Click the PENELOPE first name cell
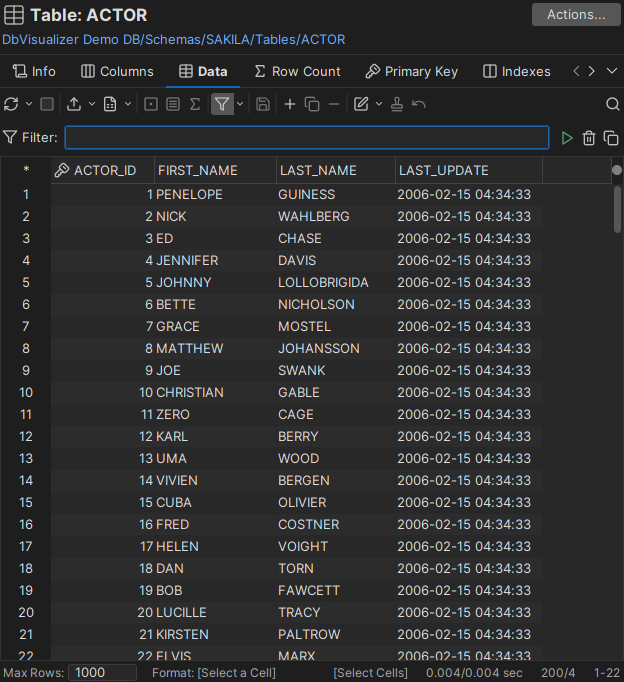624x682 pixels. (215, 194)
